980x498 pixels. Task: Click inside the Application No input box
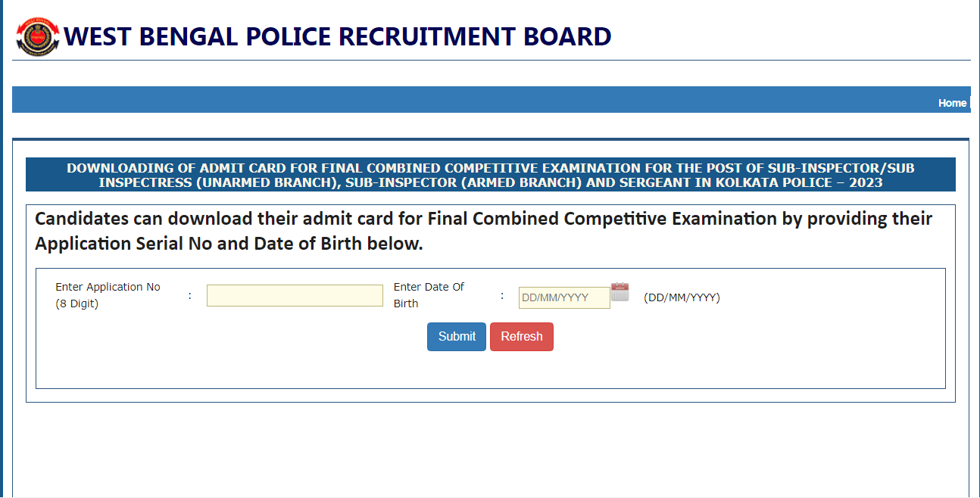click(295, 295)
